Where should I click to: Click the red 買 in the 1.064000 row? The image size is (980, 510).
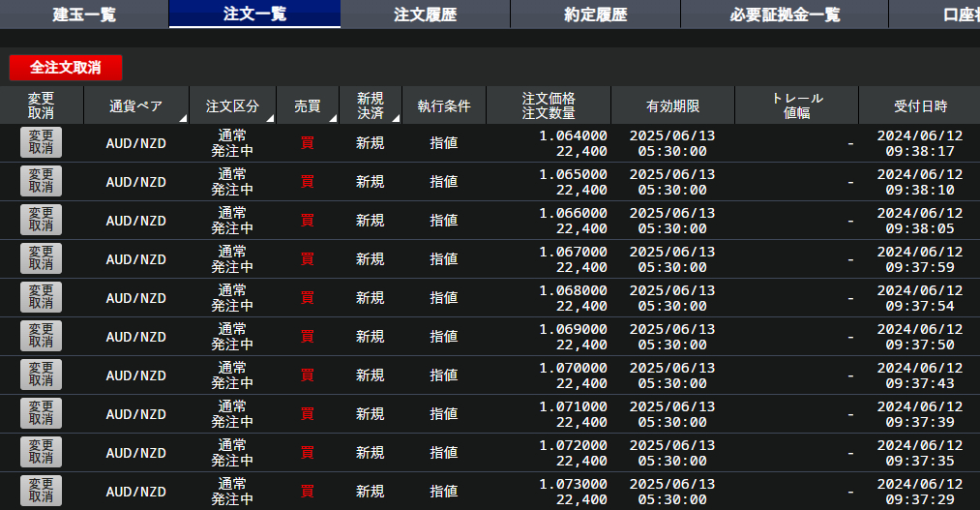coord(308,143)
